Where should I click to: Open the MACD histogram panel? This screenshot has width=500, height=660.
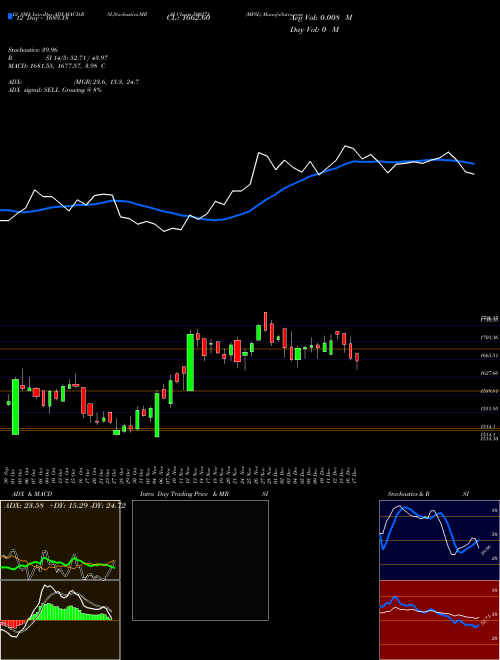click(x=60, y=620)
